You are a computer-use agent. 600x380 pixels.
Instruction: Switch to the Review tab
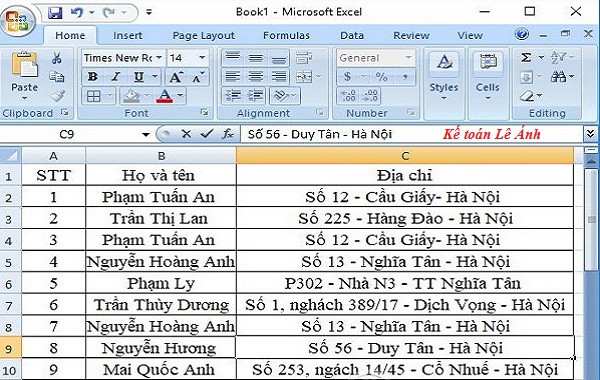tap(411, 36)
